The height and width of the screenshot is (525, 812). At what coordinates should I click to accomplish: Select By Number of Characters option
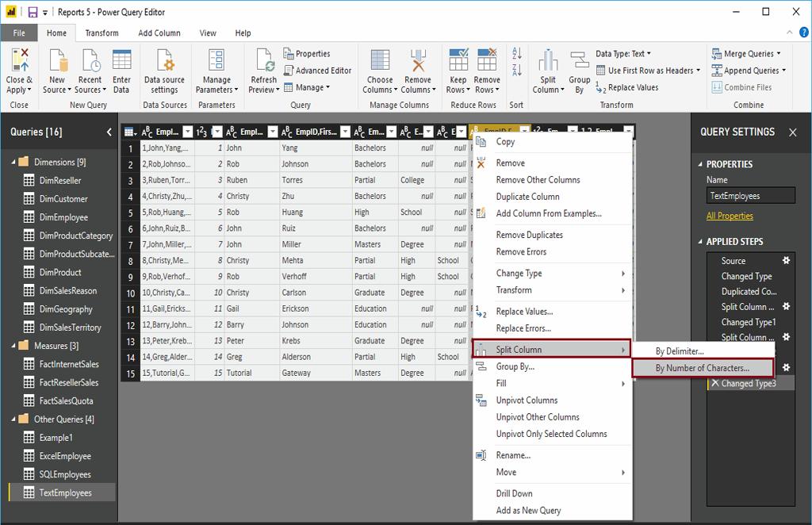[x=702, y=368]
